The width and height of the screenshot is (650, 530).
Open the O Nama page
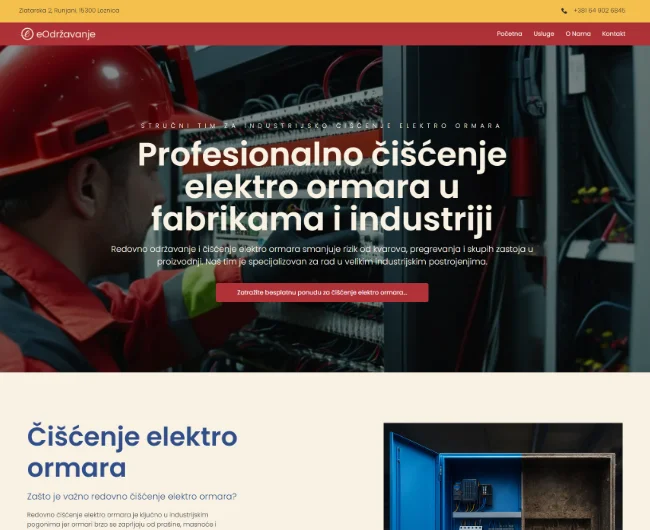[578, 34]
